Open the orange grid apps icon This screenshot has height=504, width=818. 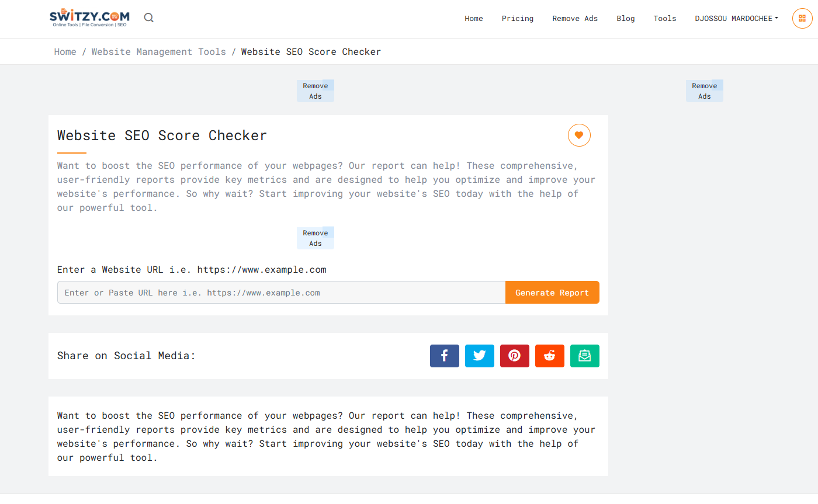click(802, 18)
